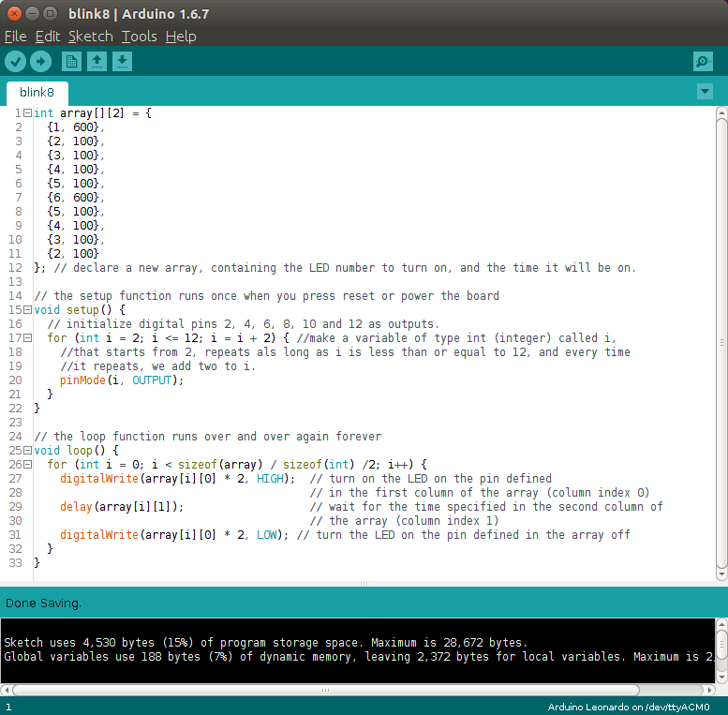Click the console horizontal scroll right arrow
This screenshot has width=728, height=715.
(x=709, y=690)
